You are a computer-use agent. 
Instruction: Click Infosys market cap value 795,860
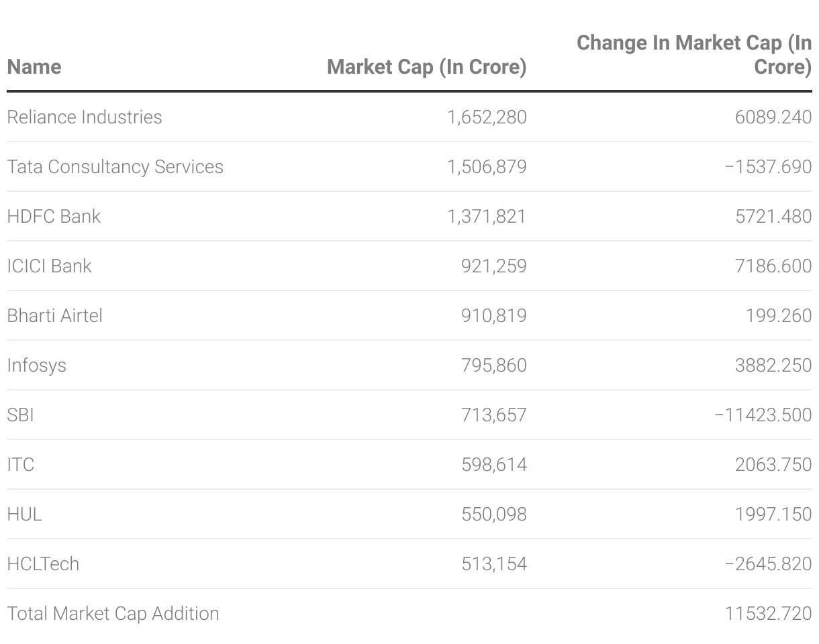click(493, 366)
